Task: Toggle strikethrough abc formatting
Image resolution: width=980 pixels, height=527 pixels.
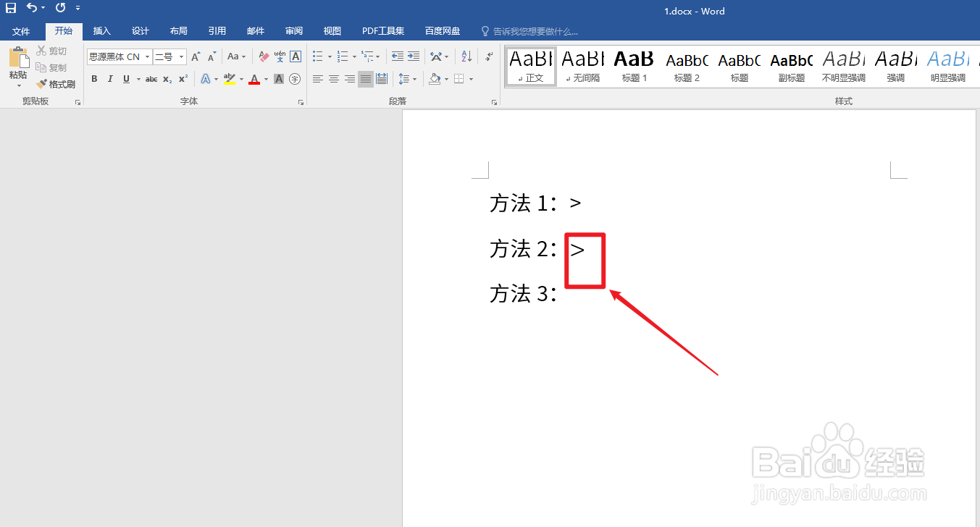Action: pos(151,79)
